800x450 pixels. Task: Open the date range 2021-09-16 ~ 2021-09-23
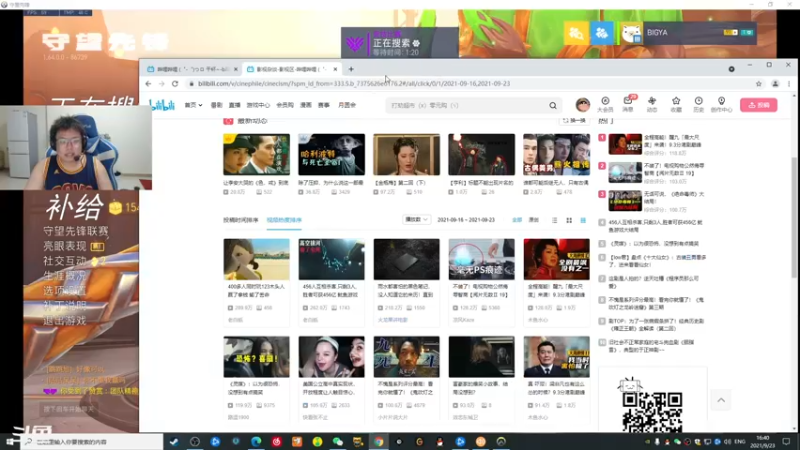466,220
